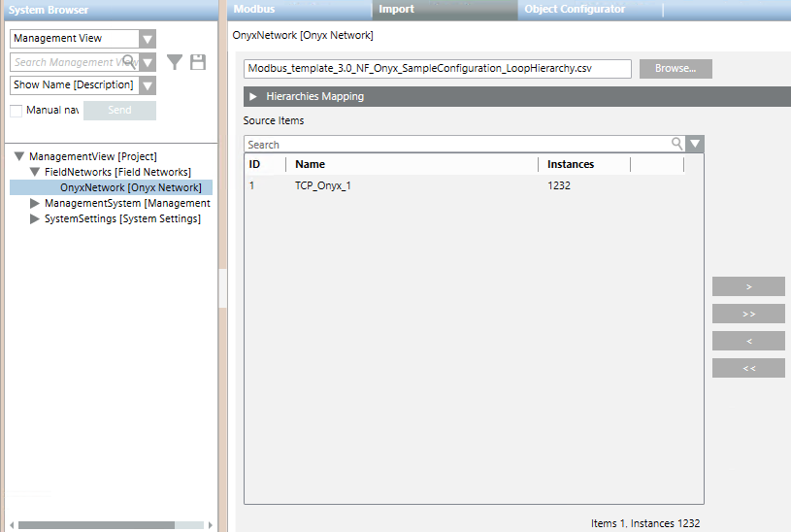Click the remove all (<<) button
This screenshot has width=791, height=532.
point(748,368)
